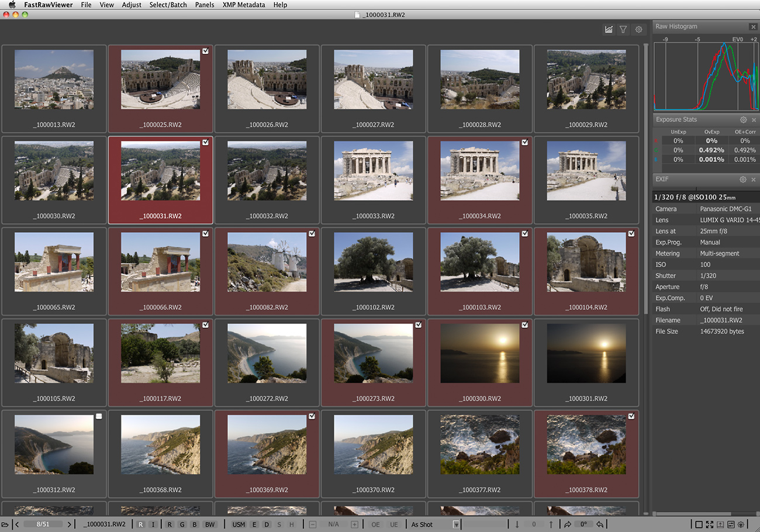Open the XMP Metadata menu
This screenshot has width=760, height=532.
coord(243,5)
